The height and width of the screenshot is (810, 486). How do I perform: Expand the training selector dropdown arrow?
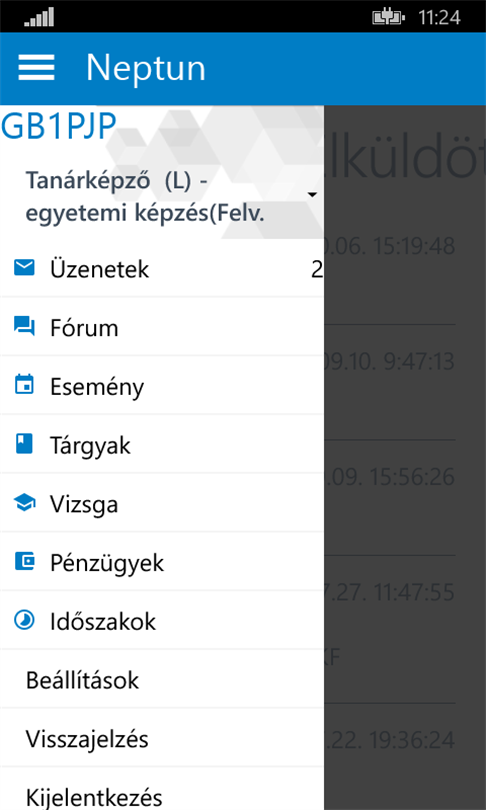point(312,195)
